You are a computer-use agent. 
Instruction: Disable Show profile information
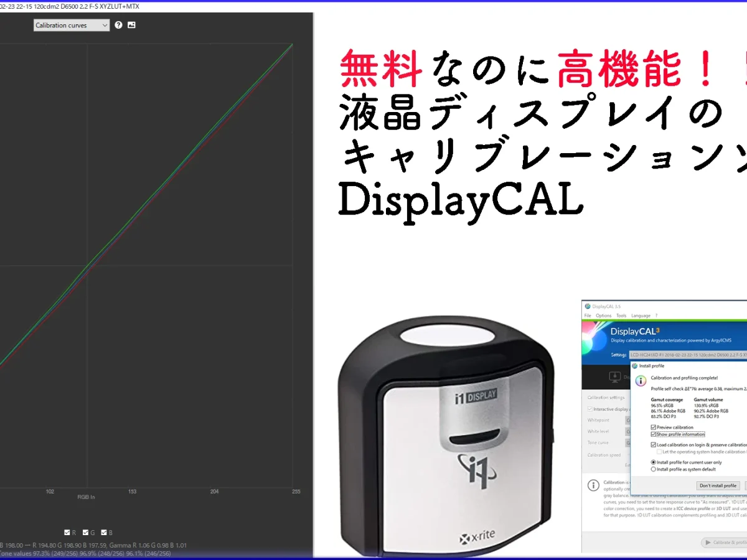tap(654, 434)
